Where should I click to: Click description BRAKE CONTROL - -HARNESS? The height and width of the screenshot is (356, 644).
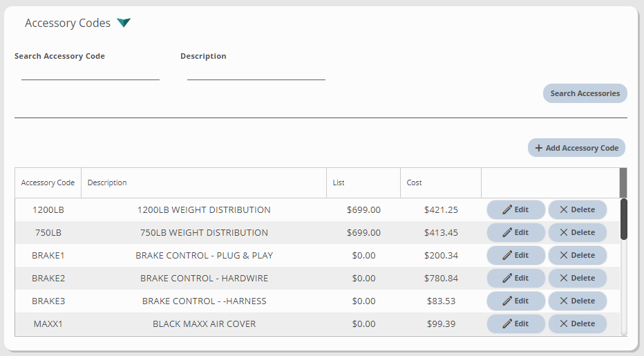(x=204, y=301)
